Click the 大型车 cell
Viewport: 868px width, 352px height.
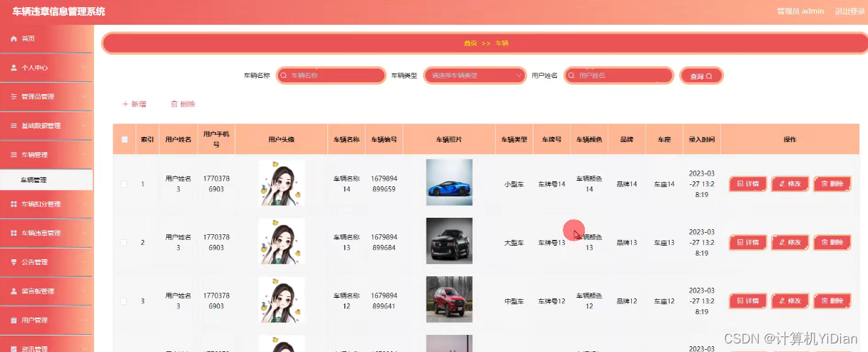pyautogui.click(x=514, y=243)
